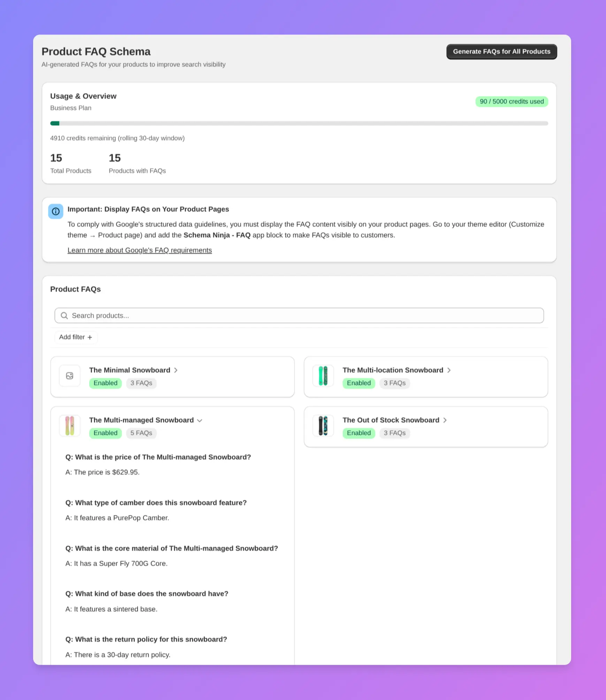Expand The Minimal Snowboard details chevron
Screen dimensions: 606x700
[x=176, y=370]
